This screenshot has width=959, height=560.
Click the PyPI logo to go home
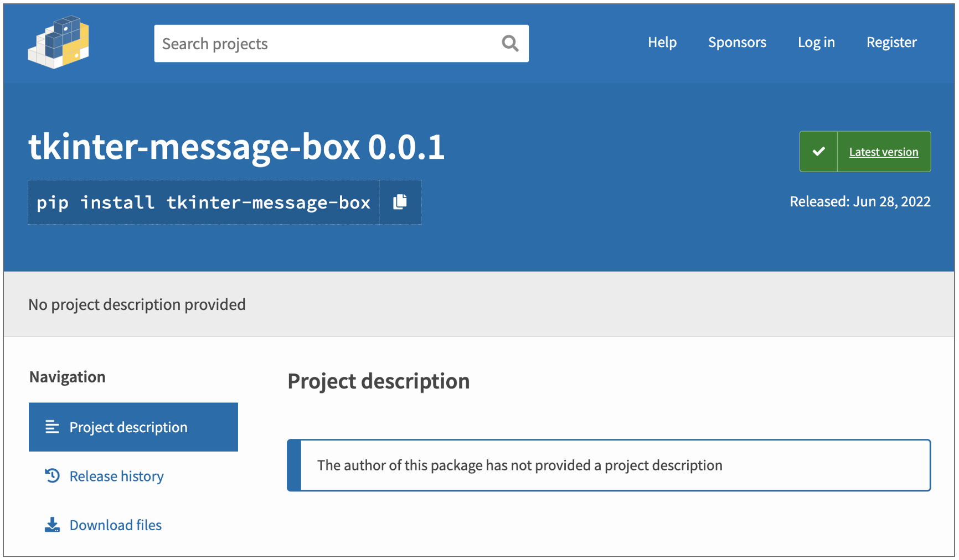[x=59, y=43]
